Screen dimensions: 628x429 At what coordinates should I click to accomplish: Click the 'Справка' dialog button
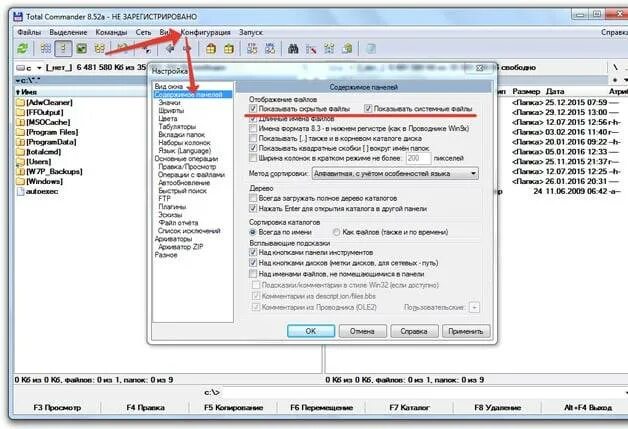point(414,331)
